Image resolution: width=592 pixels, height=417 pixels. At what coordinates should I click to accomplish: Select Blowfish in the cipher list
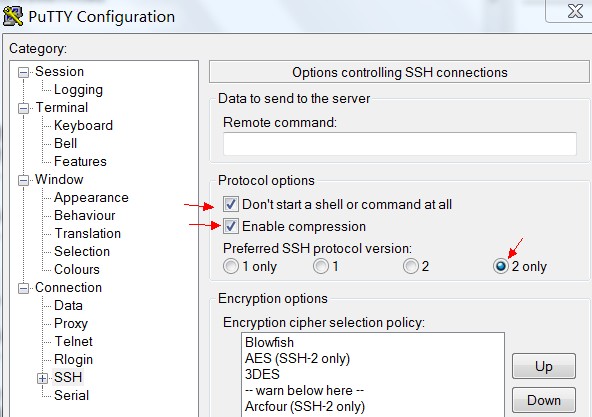(269, 342)
